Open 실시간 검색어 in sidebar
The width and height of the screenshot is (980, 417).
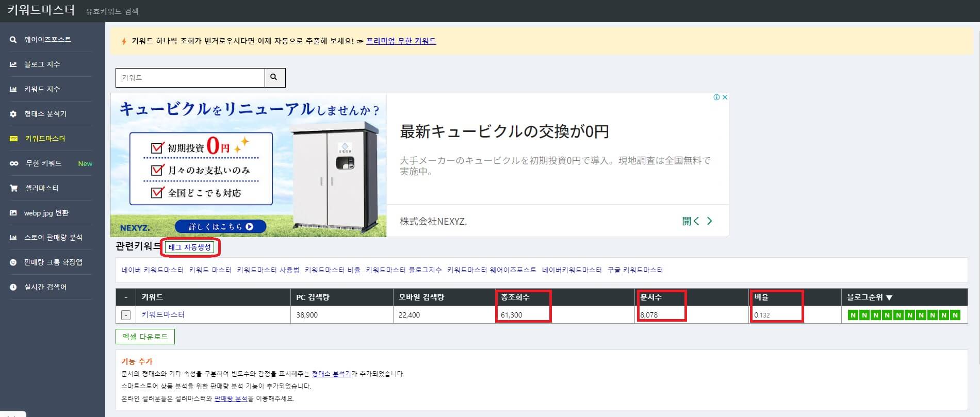(x=45, y=287)
